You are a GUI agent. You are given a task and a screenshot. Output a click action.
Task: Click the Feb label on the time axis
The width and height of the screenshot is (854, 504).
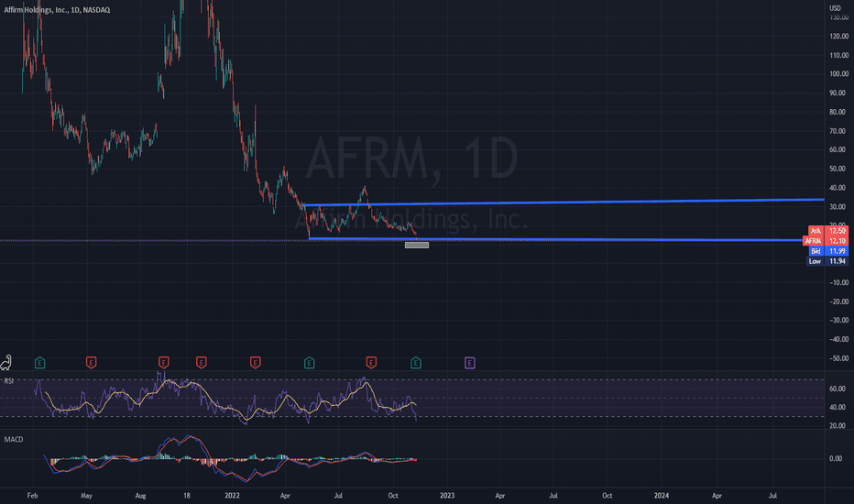(32, 496)
